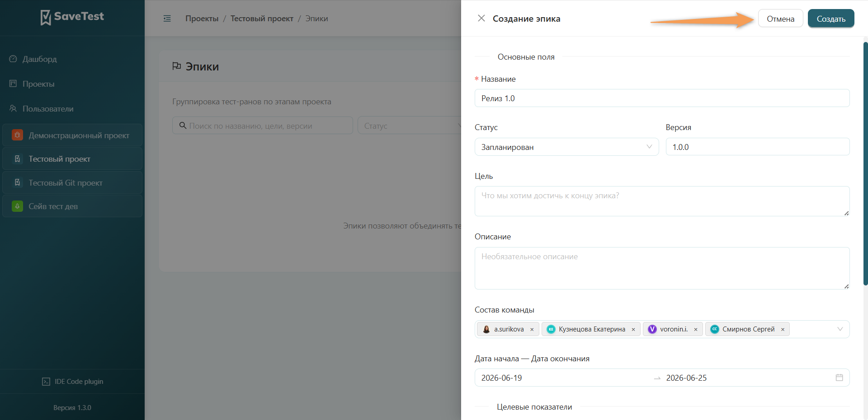The image size is (868, 420).
Task: Click the SaveTest logo
Action: point(72,17)
